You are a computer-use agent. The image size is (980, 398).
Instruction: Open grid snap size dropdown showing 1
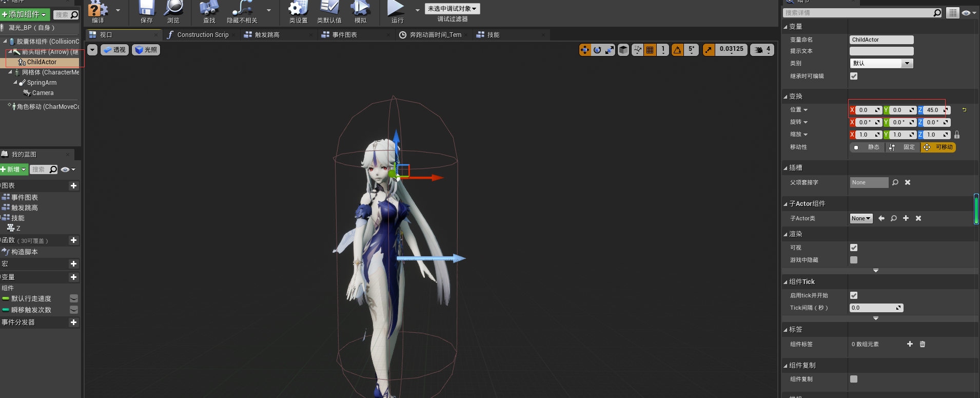click(663, 50)
